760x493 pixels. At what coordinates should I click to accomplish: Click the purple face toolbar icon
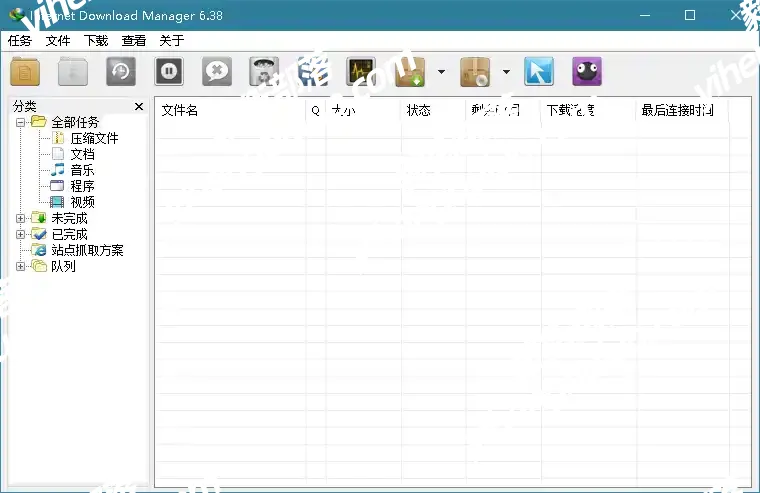[587, 72]
